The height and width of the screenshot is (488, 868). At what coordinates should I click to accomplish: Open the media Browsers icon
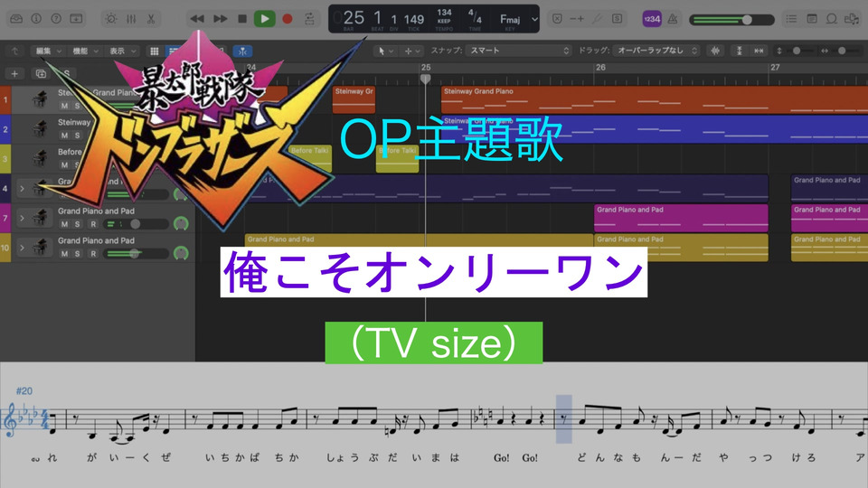click(852, 19)
